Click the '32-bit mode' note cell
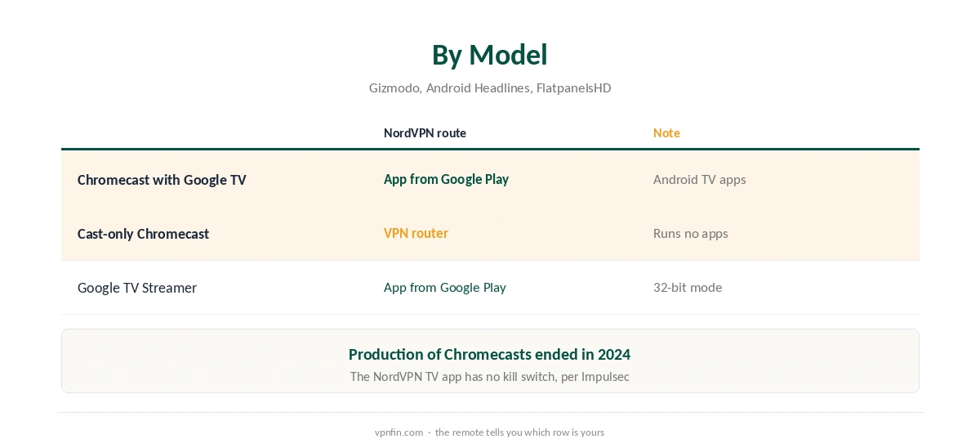Screen dimensions: 980x448 688,288
